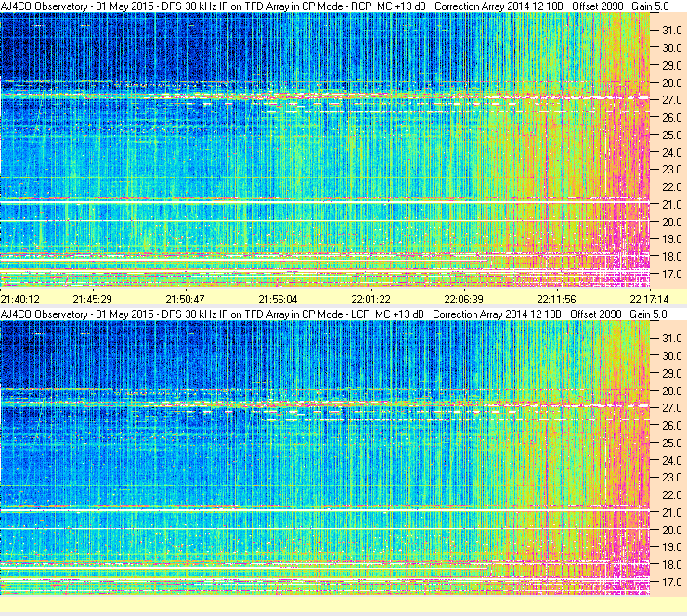The width and height of the screenshot is (687, 616).
Task: Click 'MC +13 dB' in the LCP title
Action: [x=399, y=314]
